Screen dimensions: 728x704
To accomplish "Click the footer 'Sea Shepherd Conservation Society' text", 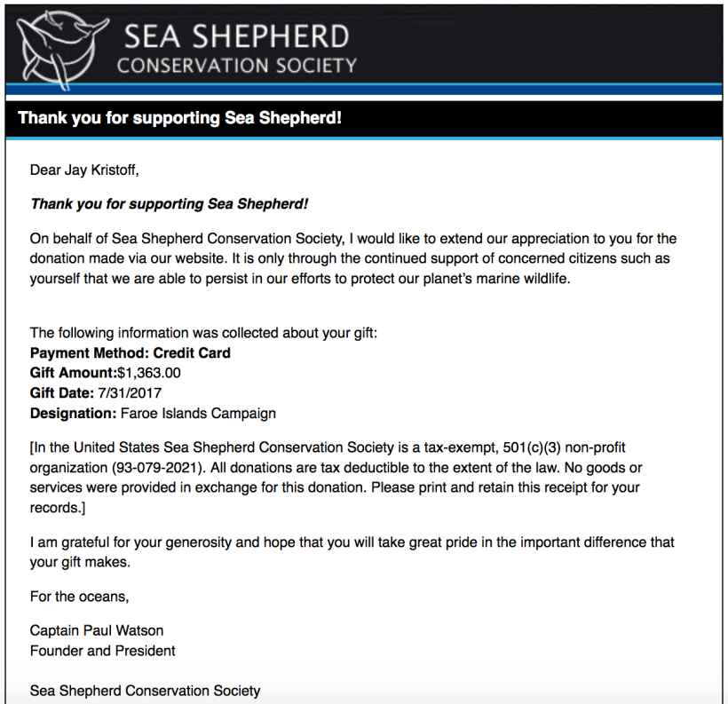I will pos(146,690).
